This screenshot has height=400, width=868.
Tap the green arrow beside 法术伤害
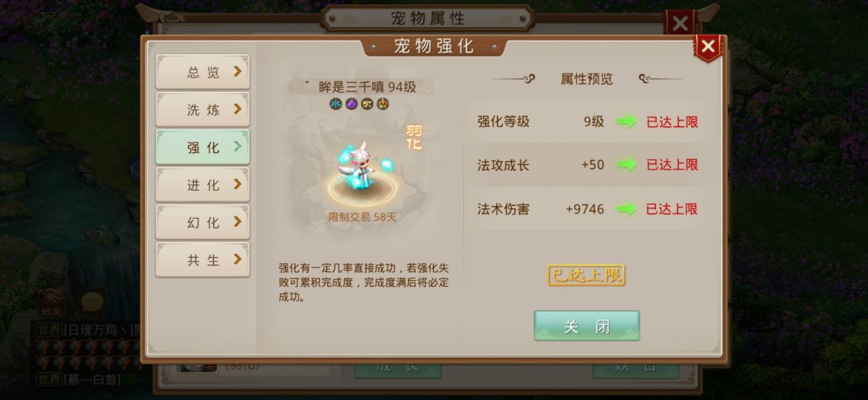(626, 209)
